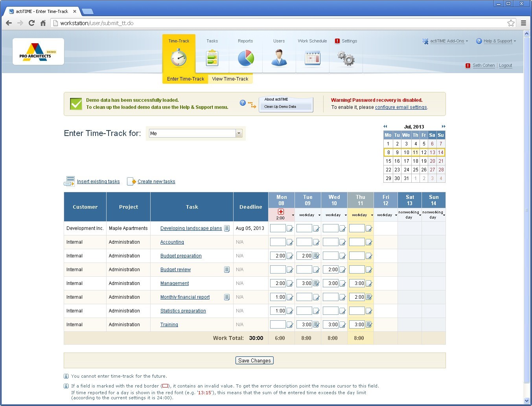Screen dimensions: 532x406
Task: Select the Enter Time-Track tab
Action: [x=186, y=79]
